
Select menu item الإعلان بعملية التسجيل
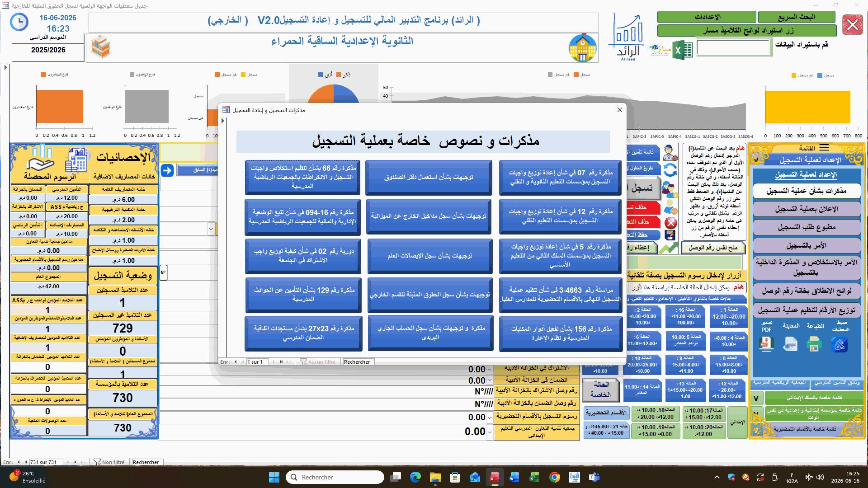(807, 209)
